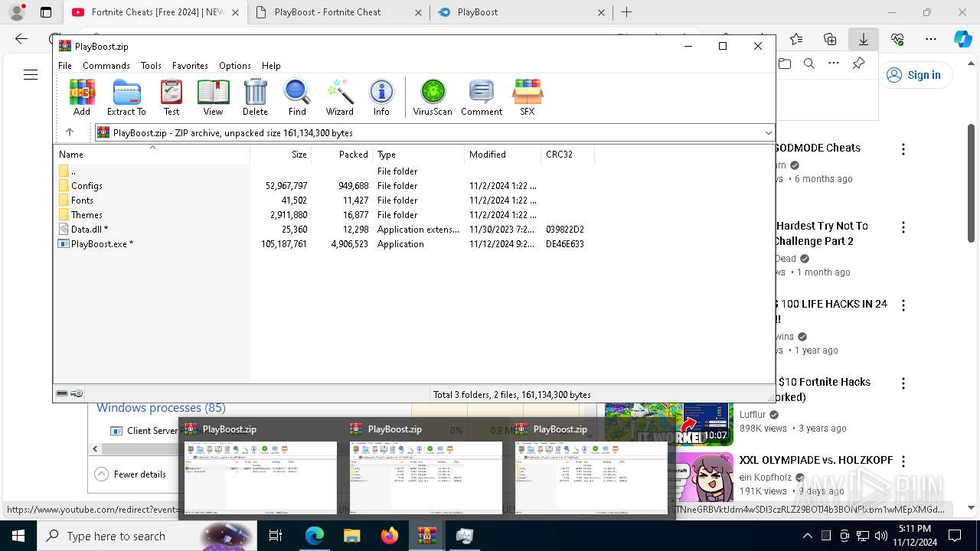Sort by Type column header

[x=418, y=155]
